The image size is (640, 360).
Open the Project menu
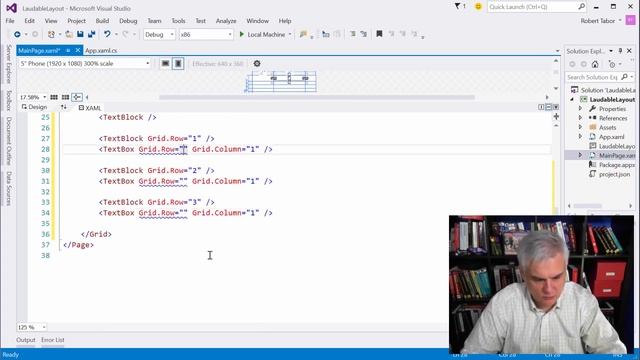76,21
